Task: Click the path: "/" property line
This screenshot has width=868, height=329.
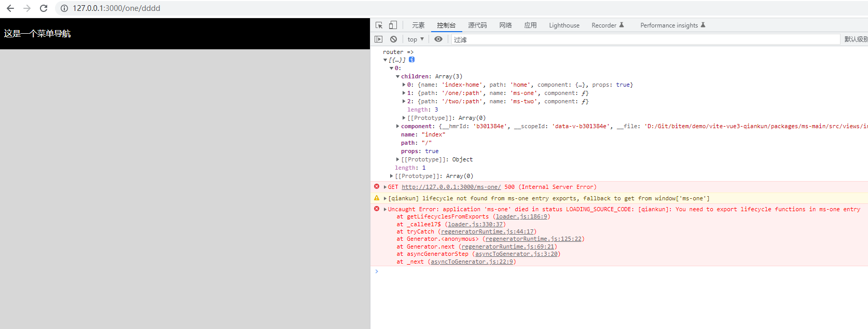Action: [x=416, y=143]
